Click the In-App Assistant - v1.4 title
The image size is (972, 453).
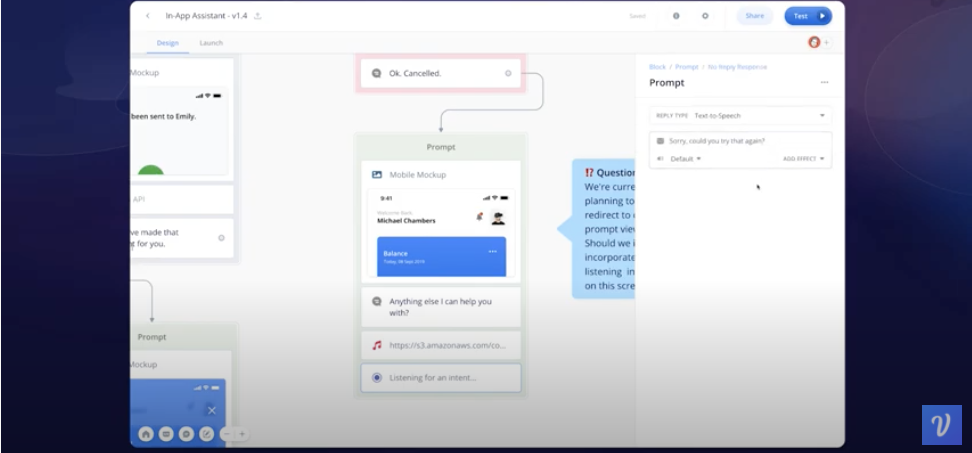206,16
